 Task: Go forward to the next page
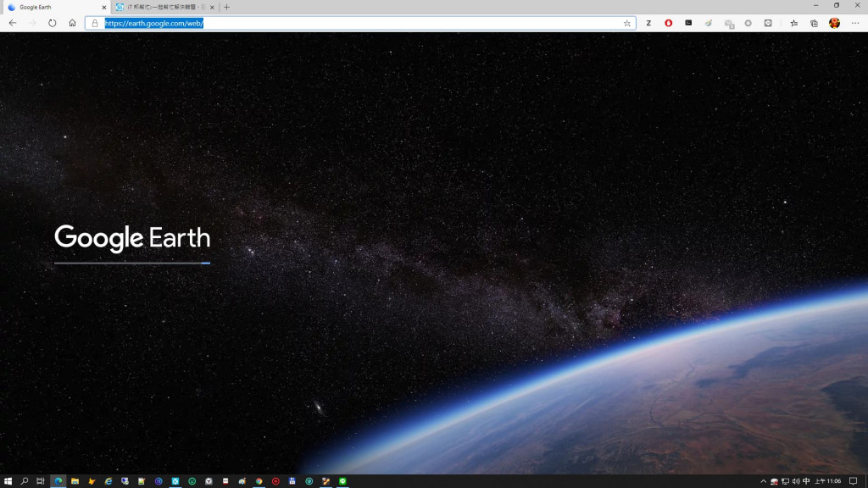[32, 23]
